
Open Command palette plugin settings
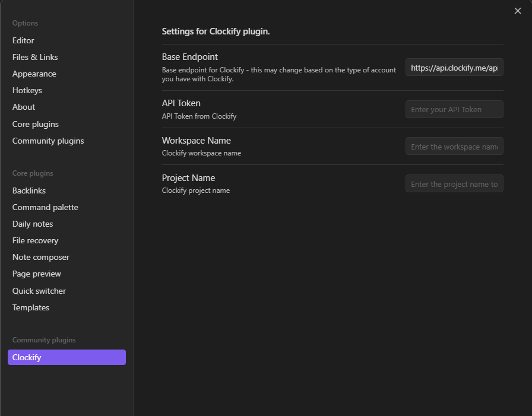(45, 207)
